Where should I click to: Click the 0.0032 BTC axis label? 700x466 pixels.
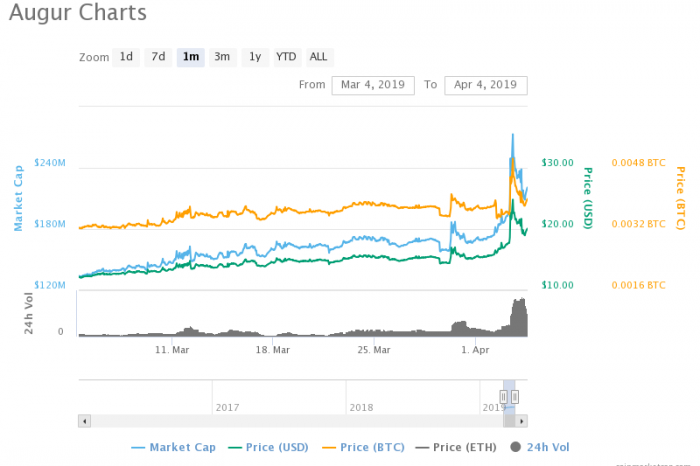pyautogui.click(x=638, y=224)
